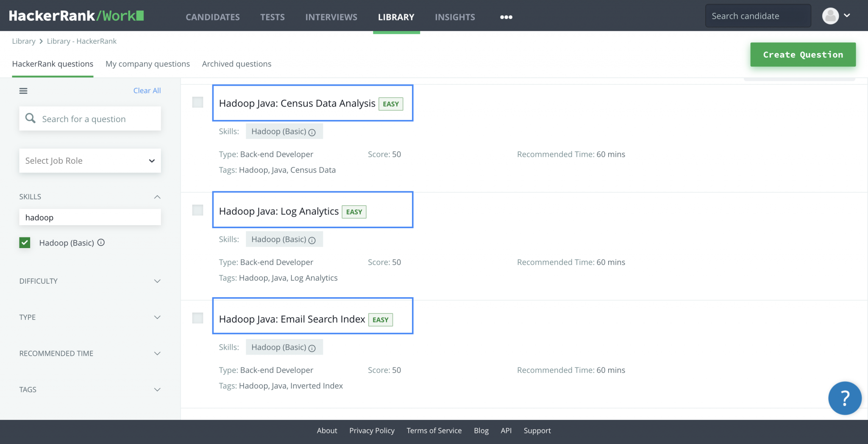
Task: Click the Clear All link
Action: (147, 90)
